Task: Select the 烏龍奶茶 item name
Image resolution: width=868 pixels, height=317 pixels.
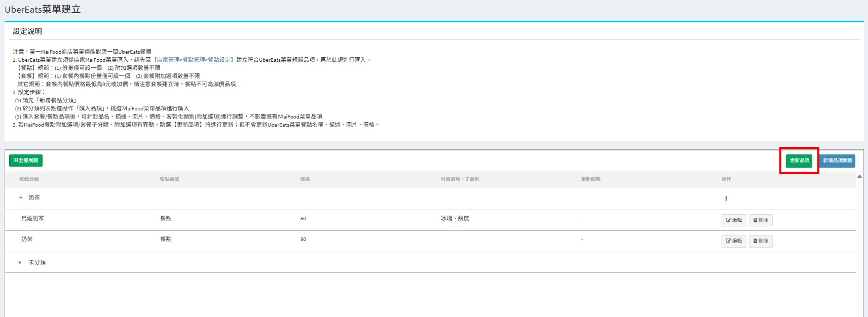Action: tap(32, 218)
